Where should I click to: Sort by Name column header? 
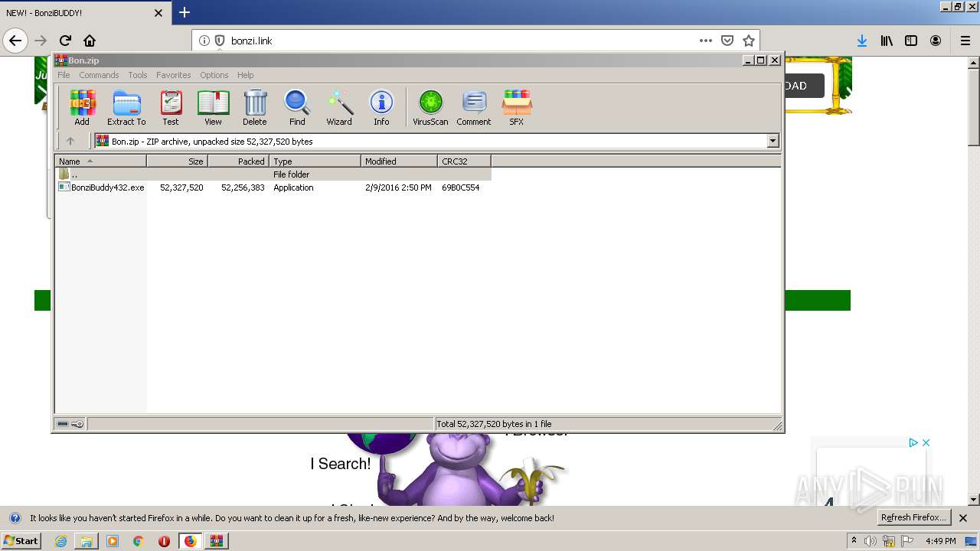click(100, 161)
